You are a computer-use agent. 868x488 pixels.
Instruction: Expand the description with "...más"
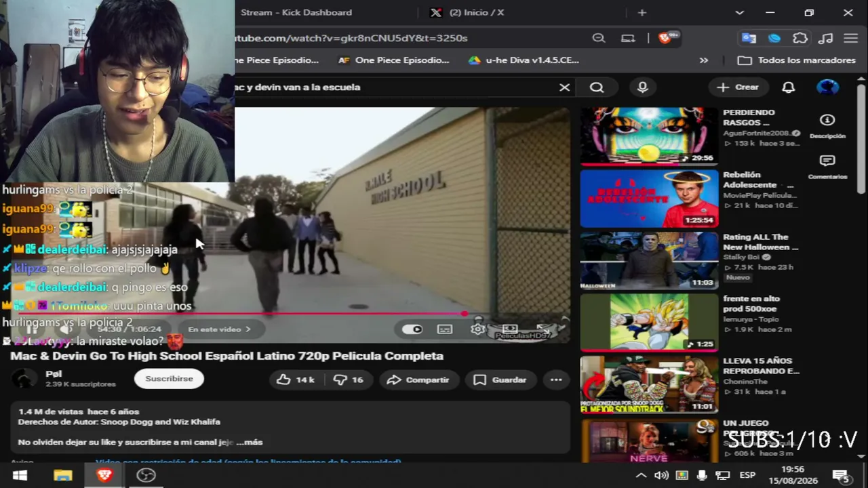249,442
